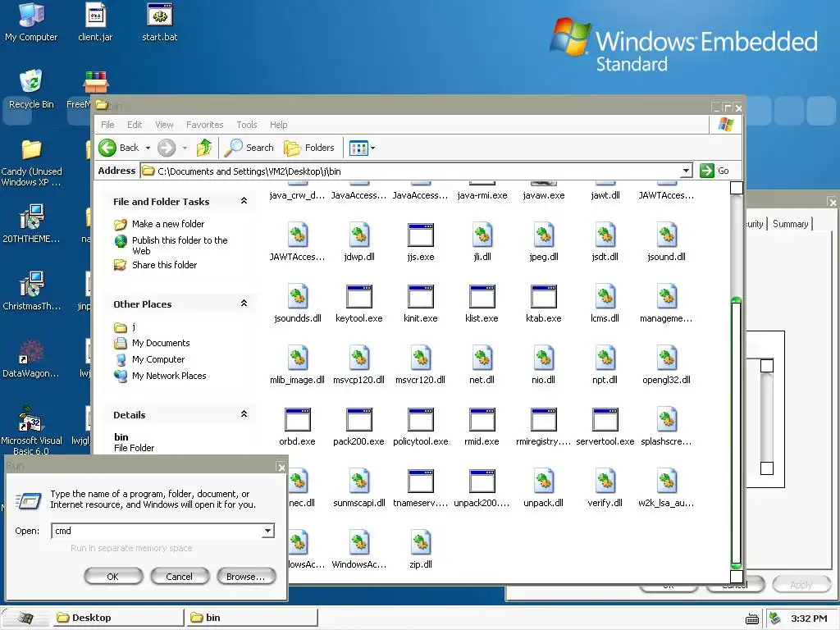Click Browse in the Run dialog
Viewport: 840px width, 630px height.
coord(246,577)
